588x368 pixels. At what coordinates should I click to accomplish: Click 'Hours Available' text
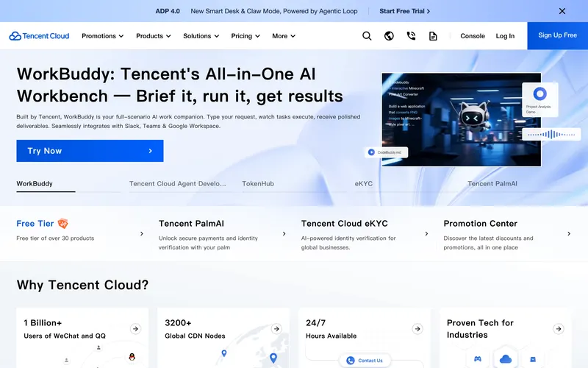[331, 336]
